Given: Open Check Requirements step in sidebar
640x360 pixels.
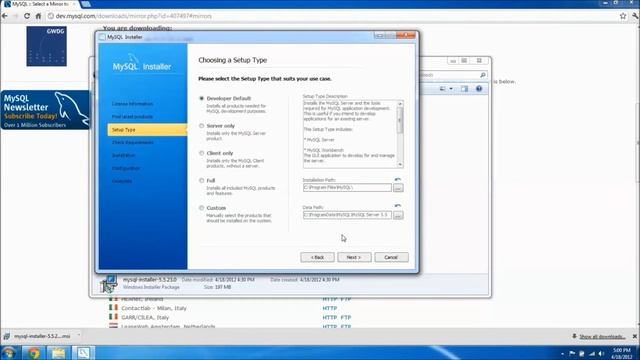Looking at the screenshot, I should [x=133, y=142].
